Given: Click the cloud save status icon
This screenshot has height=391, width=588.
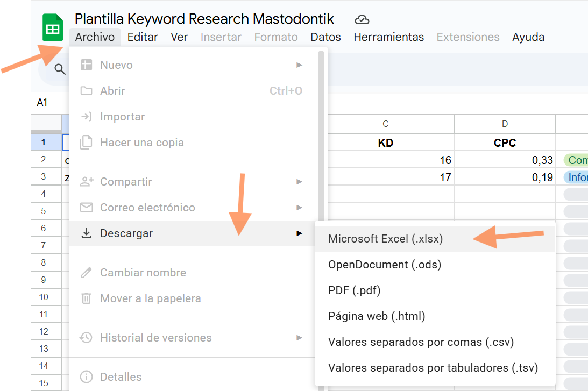Looking at the screenshot, I should coord(362,19).
